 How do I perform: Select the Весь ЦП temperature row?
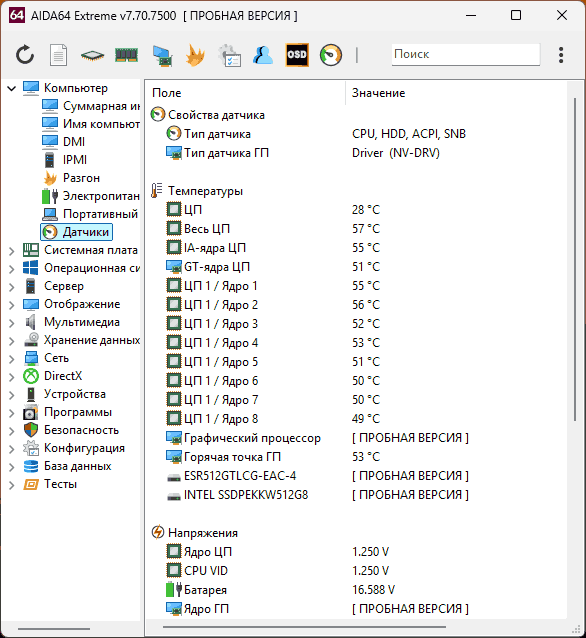358,229
